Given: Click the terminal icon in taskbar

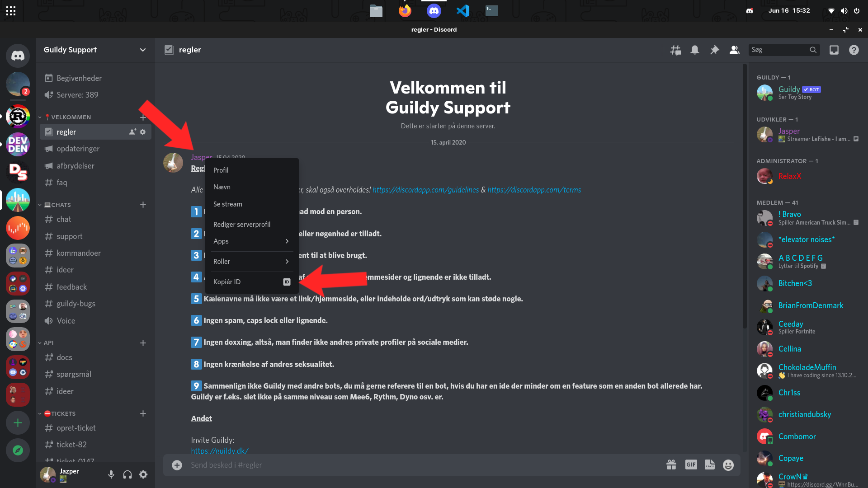Looking at the screenshot, I should (492, 10).
